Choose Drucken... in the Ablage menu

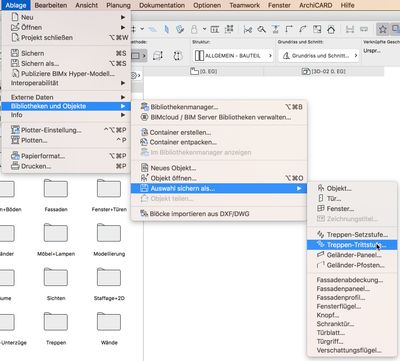tap(66, 166)
